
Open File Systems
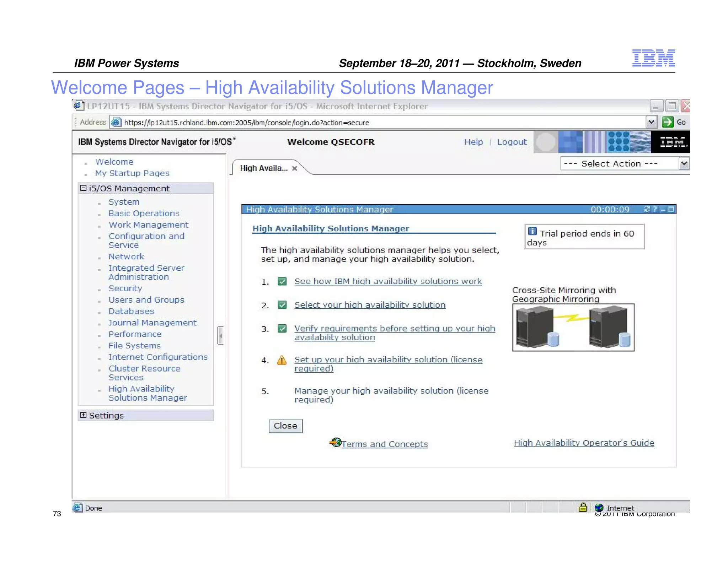[135, 346]
